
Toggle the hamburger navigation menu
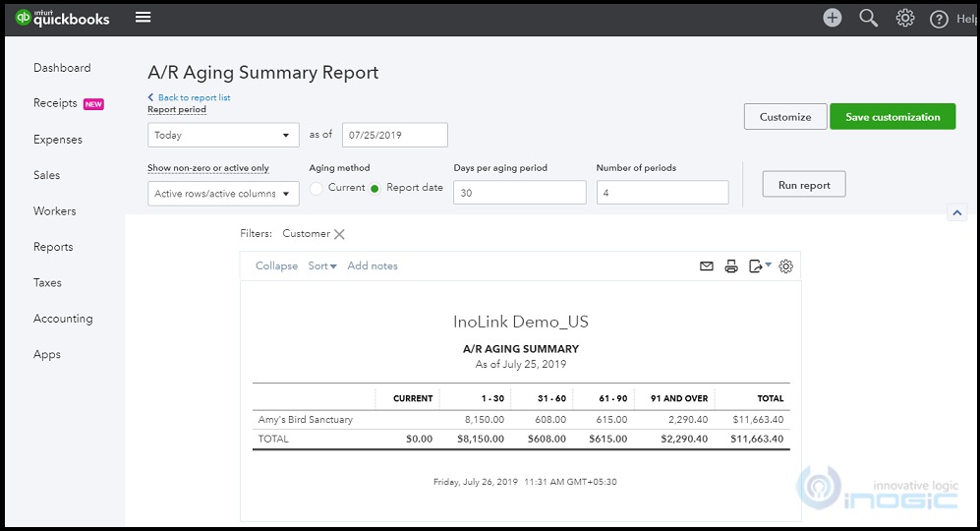pos(144,17)
